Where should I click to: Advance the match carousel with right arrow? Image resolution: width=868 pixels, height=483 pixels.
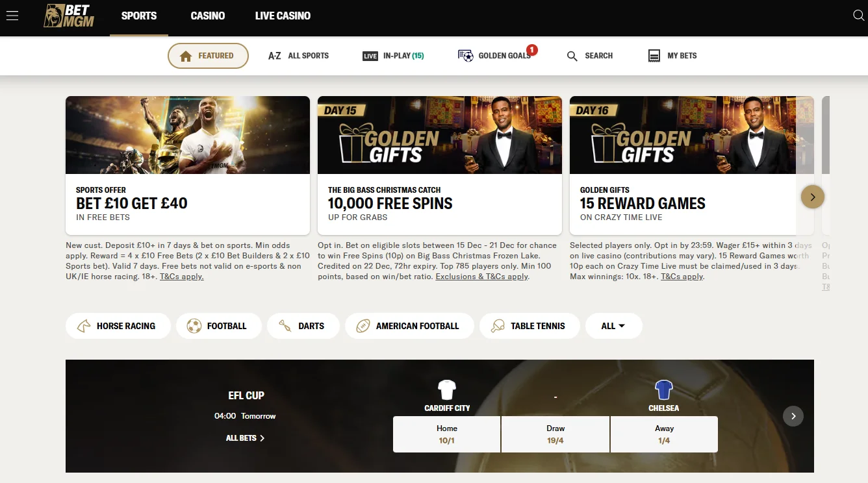click(793, 416)
